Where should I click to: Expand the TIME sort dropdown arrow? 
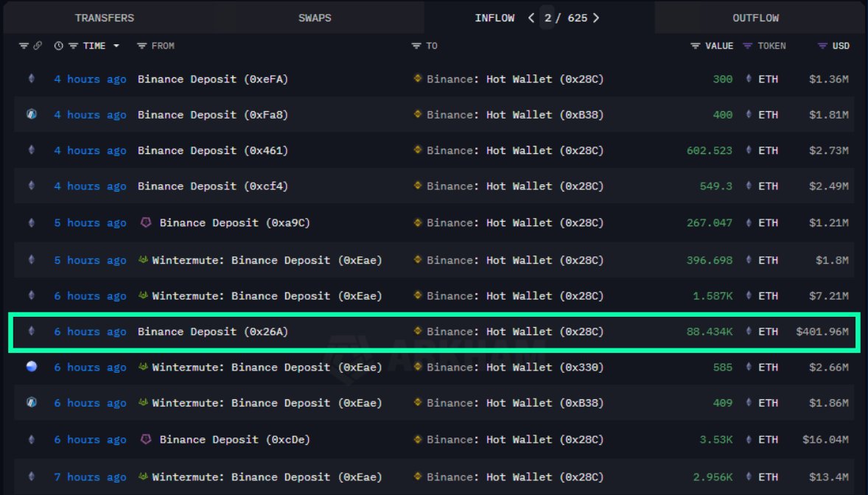(x=116, y=46)
